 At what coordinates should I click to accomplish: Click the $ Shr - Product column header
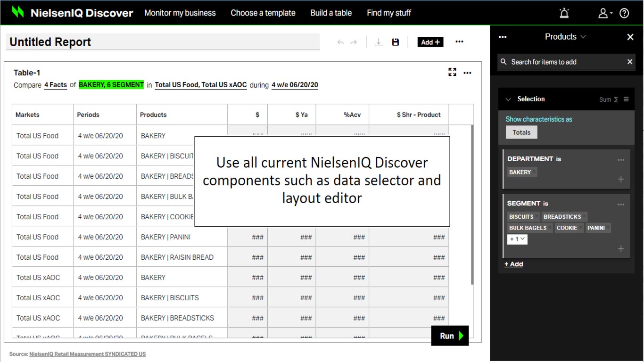coord(409,115)
